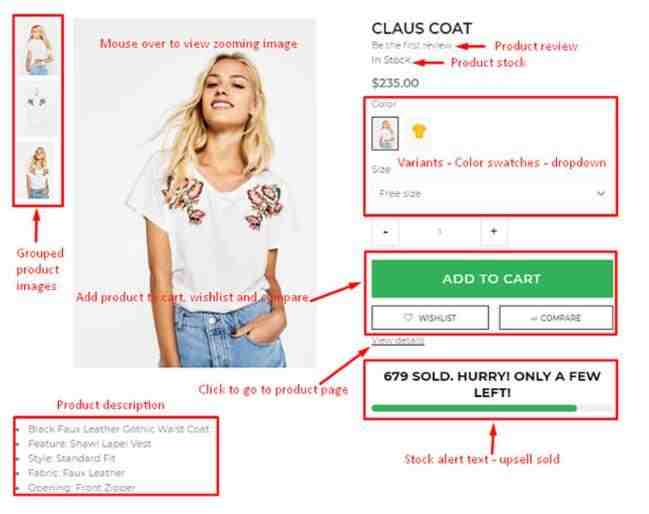
Task: Click the compare arrows icon
Action: pos(534,318)
